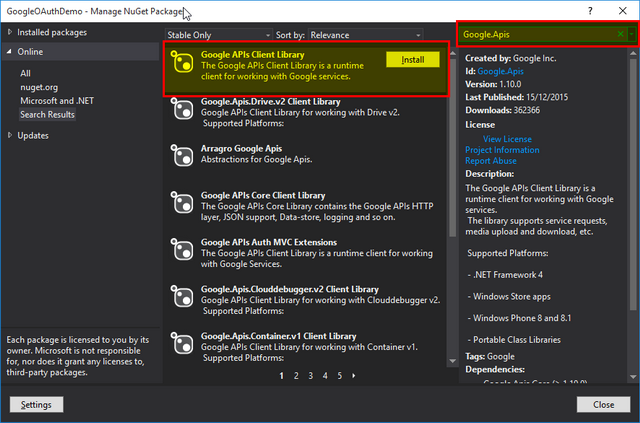Install the Google APIs Client Library

click(413, 60)
